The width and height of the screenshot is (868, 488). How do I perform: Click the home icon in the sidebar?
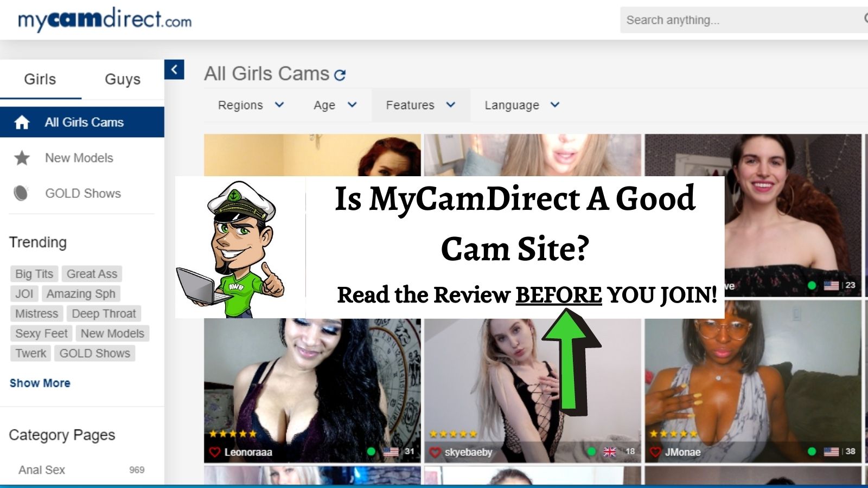coord(22,123)
